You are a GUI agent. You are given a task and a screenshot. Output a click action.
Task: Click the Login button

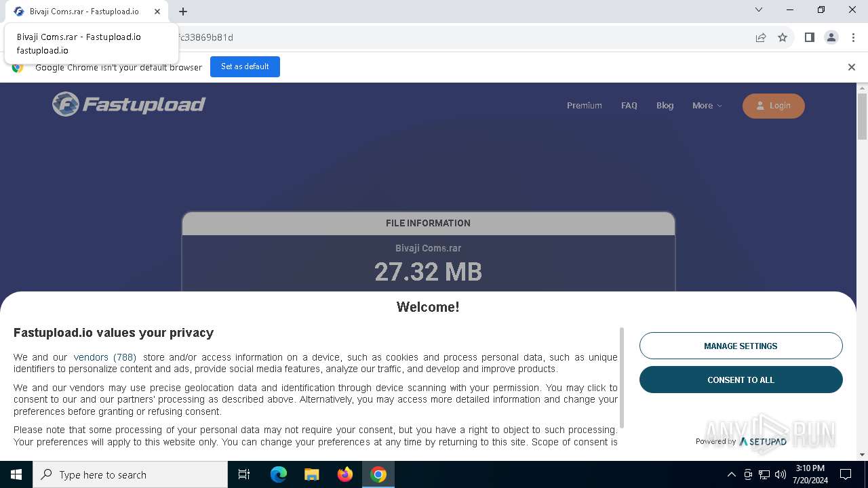(x=774, y=106)
